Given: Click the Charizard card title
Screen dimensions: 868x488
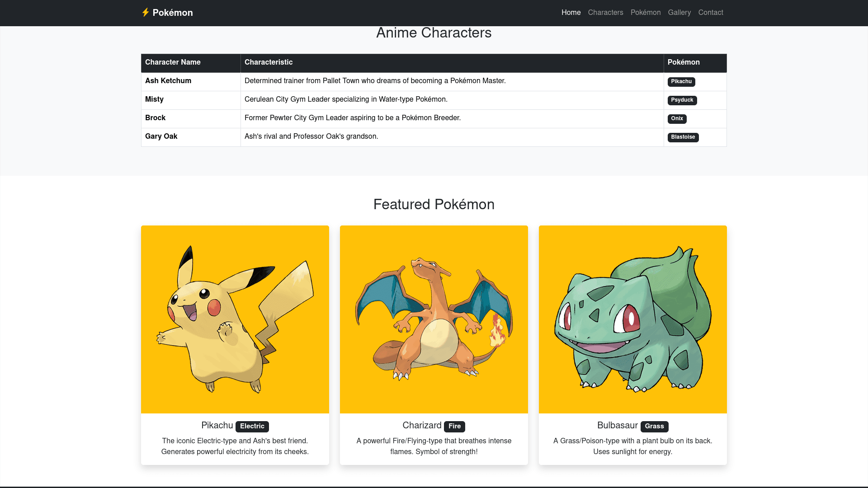Looking at the screenshot, I should click(422, 426).
